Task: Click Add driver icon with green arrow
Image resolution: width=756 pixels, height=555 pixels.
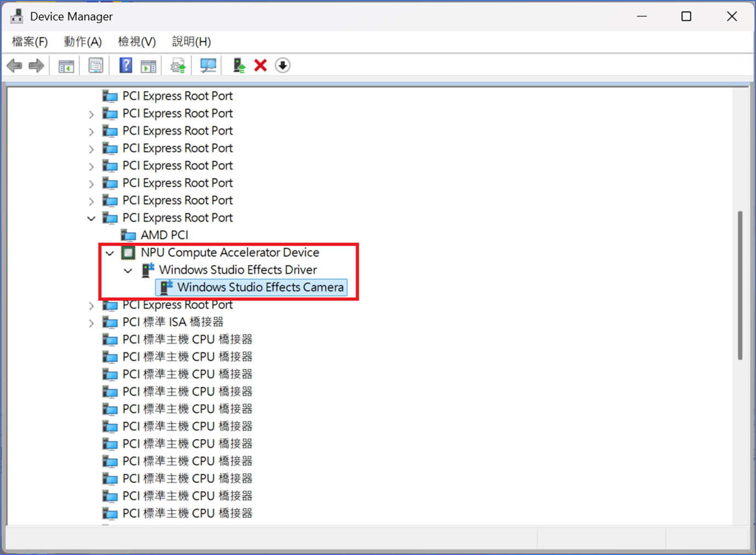Action: pos(239,66)
